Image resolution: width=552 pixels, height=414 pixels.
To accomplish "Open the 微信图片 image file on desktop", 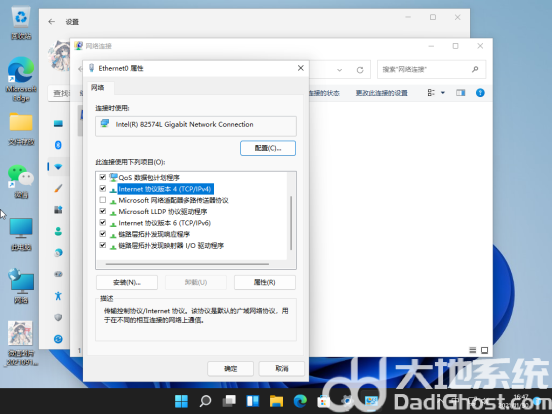I will pyautogui.click(x=21, y=343).
